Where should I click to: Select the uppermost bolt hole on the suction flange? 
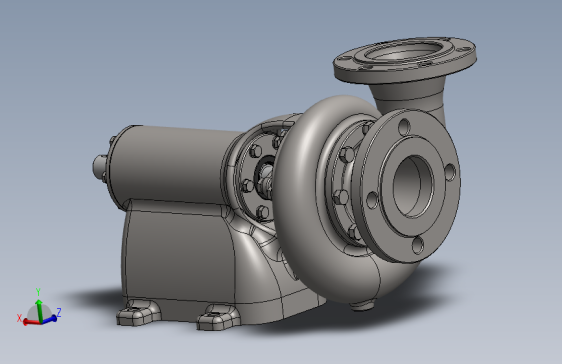404,127
